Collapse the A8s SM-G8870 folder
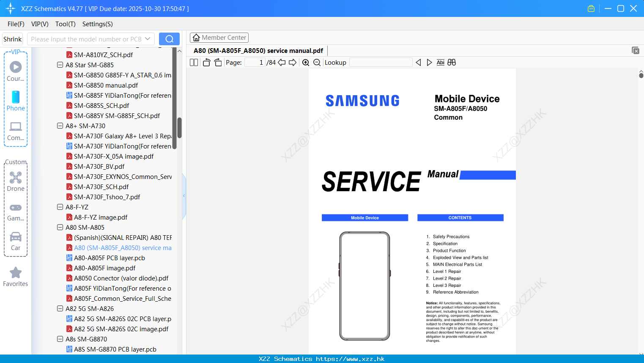This screenshot has height=363, width=644. pyautogui.click(x=60, y=339)
